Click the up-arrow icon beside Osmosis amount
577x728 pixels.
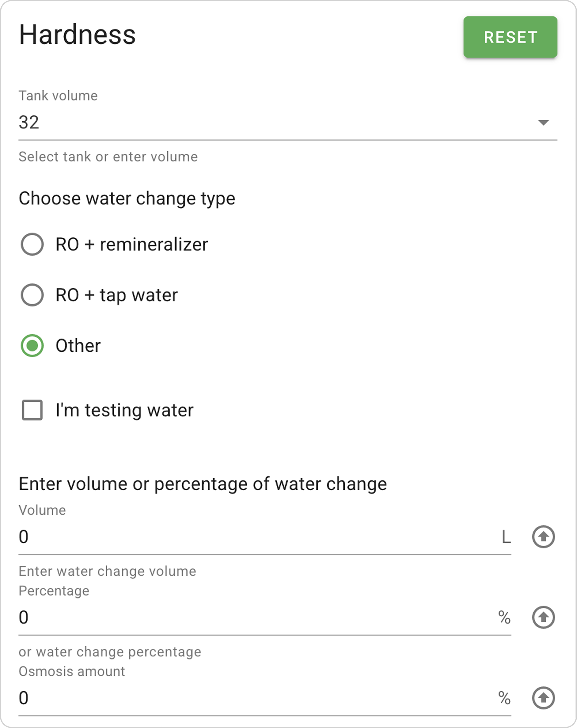click(543, 698)
